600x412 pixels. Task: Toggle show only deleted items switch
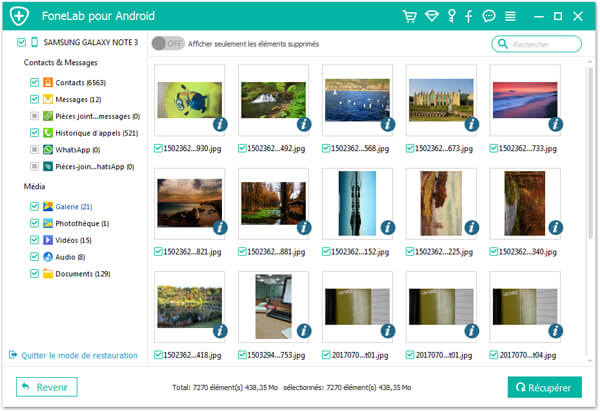[168, 43]
